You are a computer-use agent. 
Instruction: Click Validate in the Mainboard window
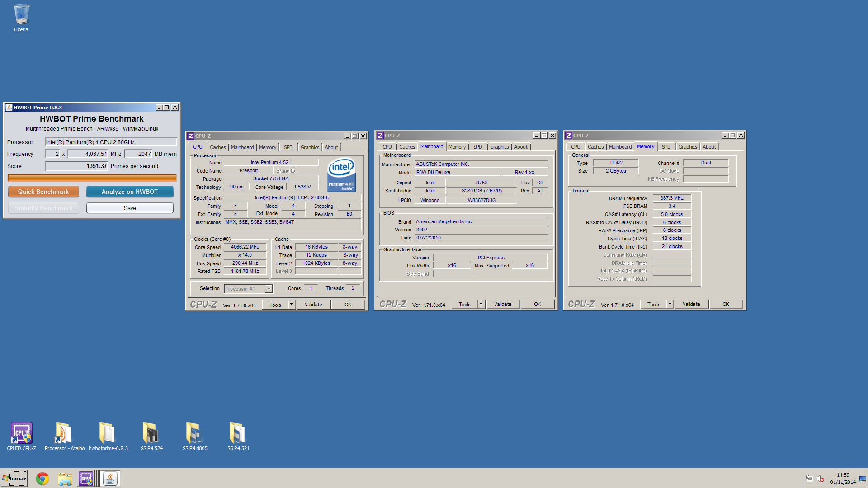point(503,304)
